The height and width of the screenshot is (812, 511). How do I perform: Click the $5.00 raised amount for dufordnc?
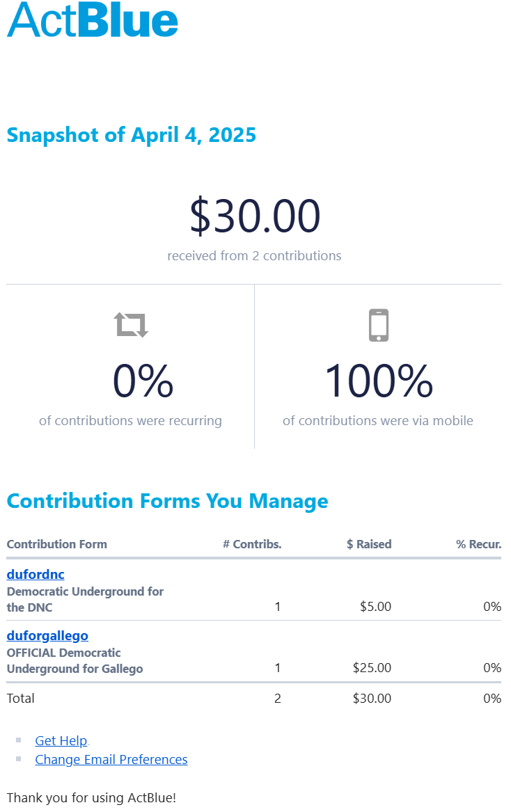[x=375, y=607]
